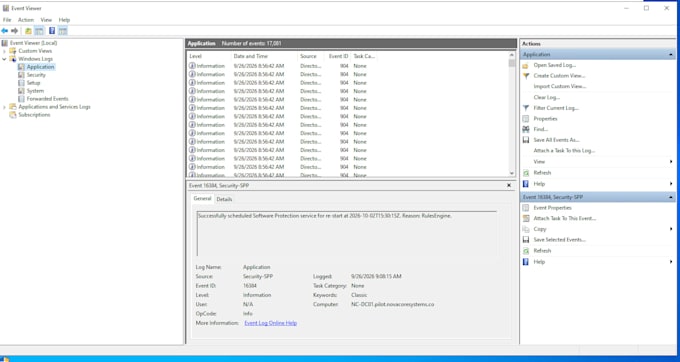Click the 'Number of events: 17,081' header text
The height and width of the screenshot is (362, 680).
[x=252, y=43]
